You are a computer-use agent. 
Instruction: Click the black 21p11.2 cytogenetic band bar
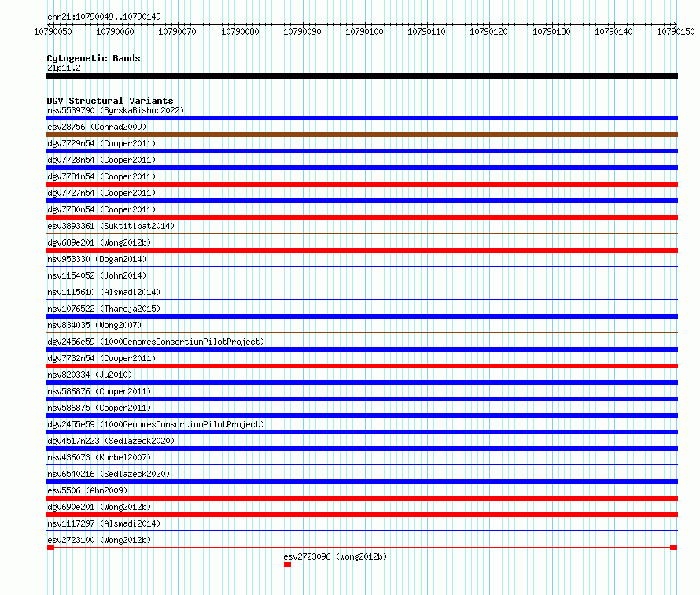(362, 76)
